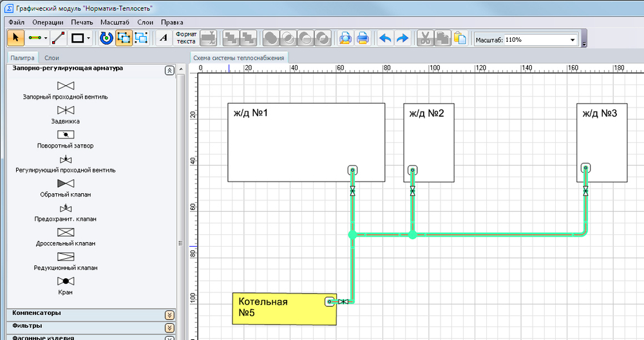The width and height of the screenshot is (644, 340).
Task: Click the rotate tool icon
Action: tap(107, 38)
